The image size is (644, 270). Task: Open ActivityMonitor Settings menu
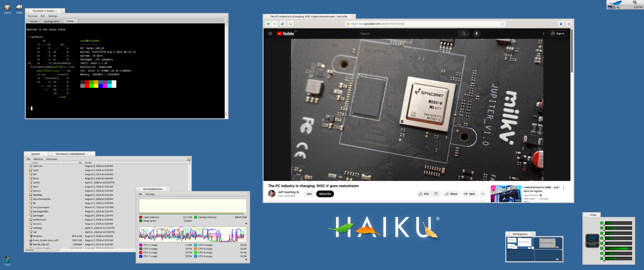click(x=150, y=194)
